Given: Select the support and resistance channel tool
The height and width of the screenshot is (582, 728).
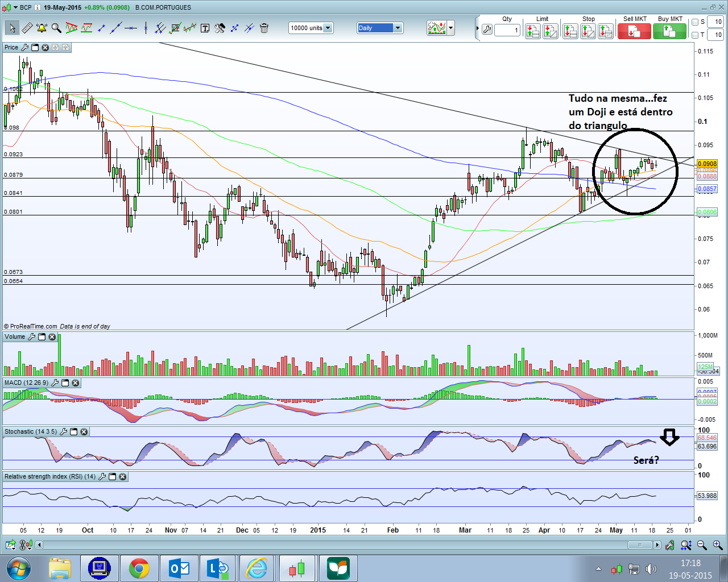Looking at the screenshot, I should click(x=86, y=28).
